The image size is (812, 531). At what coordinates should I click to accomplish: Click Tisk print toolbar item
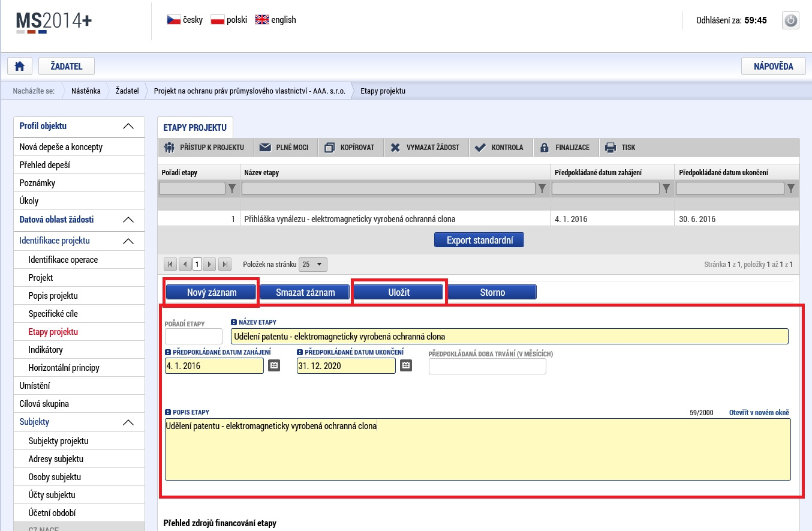[621, 147]
